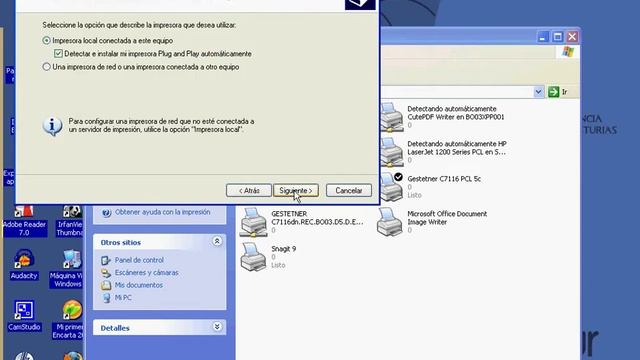The width and height of the screenshot is (640, 360).
Task: Open 'Escáneres y cámaras' link
Action: [x=147, y=273]
